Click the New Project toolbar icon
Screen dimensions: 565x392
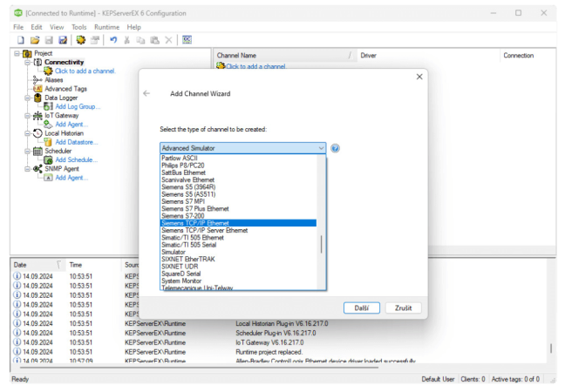pos(21,40)
